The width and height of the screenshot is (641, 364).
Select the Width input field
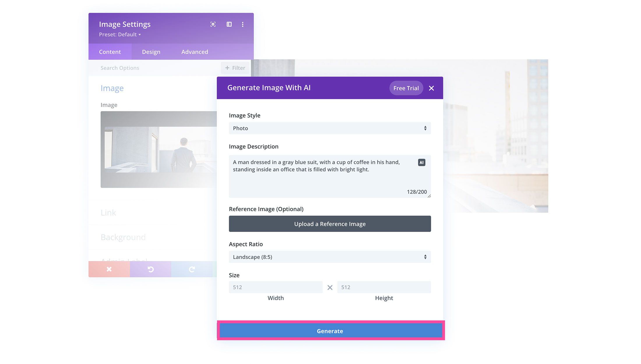pos(276,287)
